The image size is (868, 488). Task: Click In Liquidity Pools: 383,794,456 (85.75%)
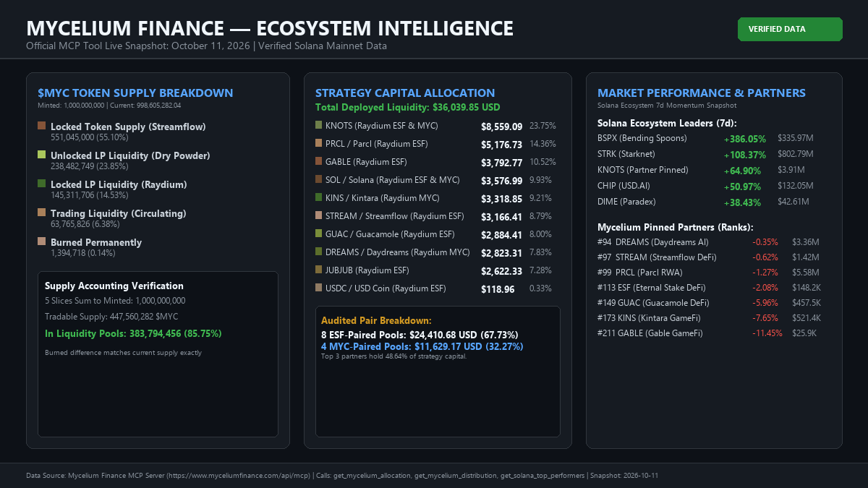pos(133,333)
